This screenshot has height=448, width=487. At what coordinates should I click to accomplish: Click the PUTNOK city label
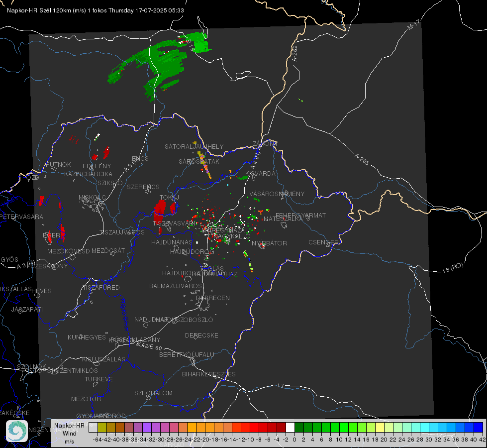point(58,164)
